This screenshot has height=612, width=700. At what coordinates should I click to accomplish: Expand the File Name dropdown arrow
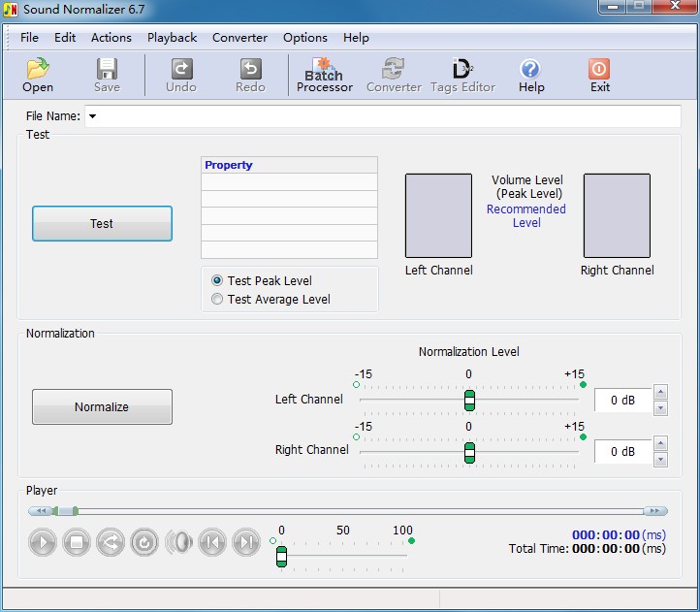click(x=92, y=116)
